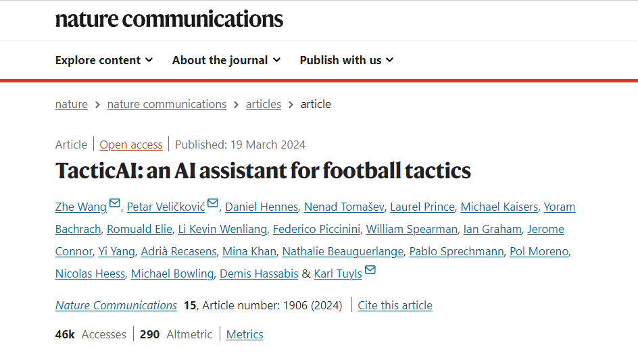Open the nature communications breadcrumb
This screenshot has height=364, width=638.
pyautogui.click(x=167, y=104)
